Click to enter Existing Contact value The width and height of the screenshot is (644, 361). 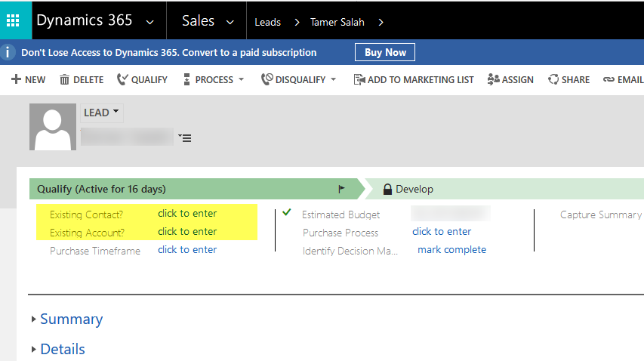[187, 214]
